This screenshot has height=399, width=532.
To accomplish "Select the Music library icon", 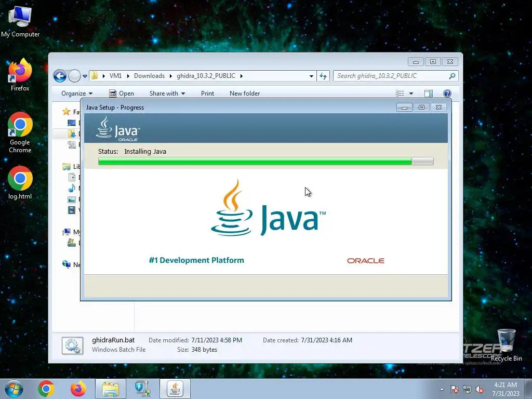I will [x=72, y=188].
